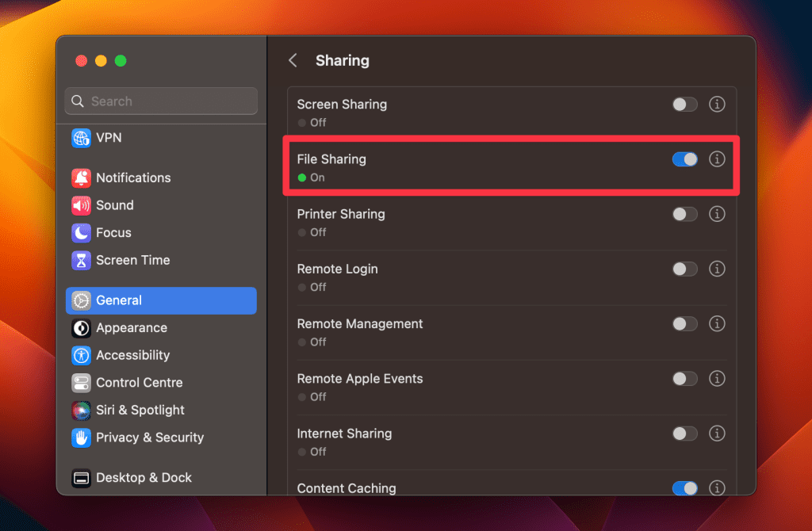This screenshot has width=812, height=531.
Task: Click the 'Remote Login' label text
Action: 337,269
